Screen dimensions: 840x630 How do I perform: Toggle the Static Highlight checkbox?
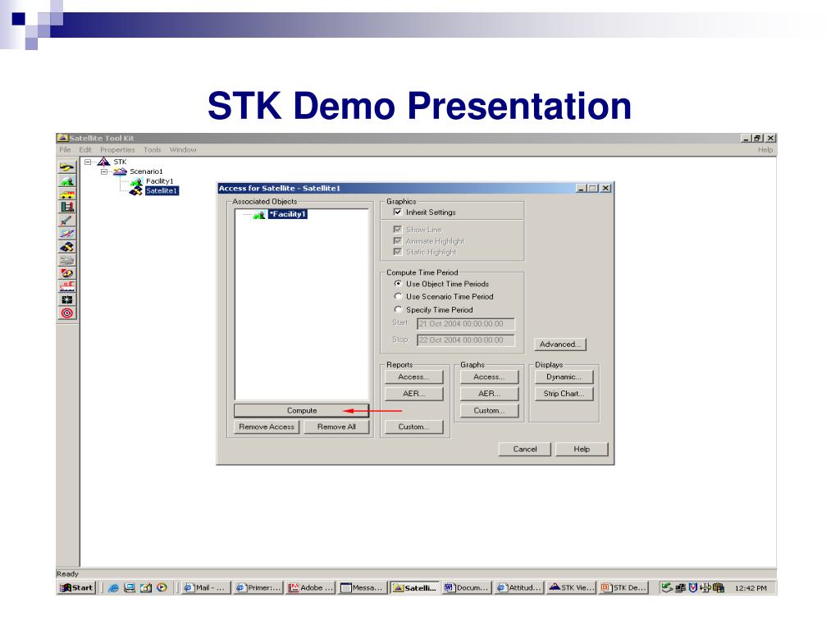[x=398, y=252]
